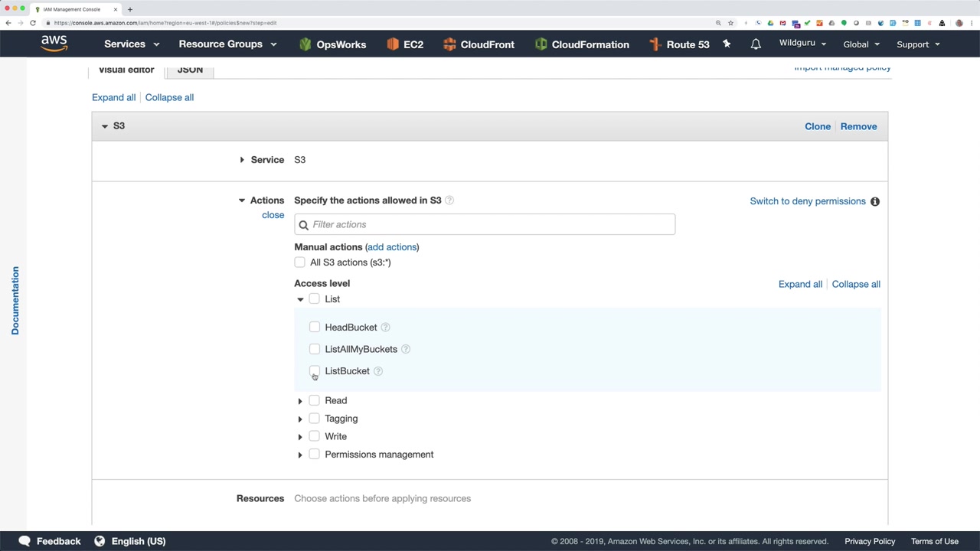Open the notifications bell
The height and width of the screenshot is (551, 980).
[x=756, y=44]
